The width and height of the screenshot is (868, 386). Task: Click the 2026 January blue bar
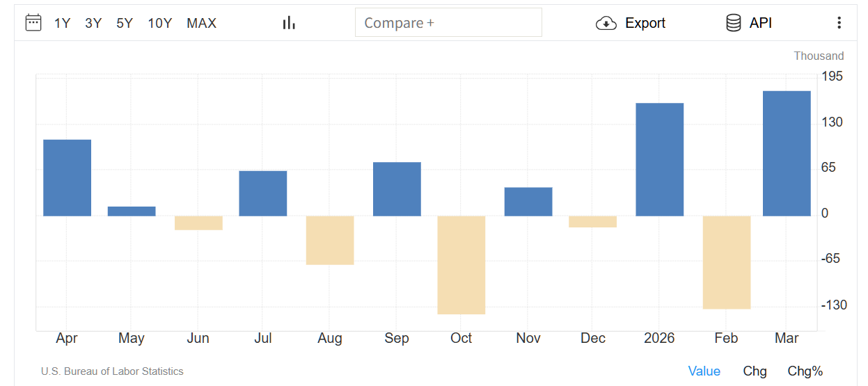659,159
